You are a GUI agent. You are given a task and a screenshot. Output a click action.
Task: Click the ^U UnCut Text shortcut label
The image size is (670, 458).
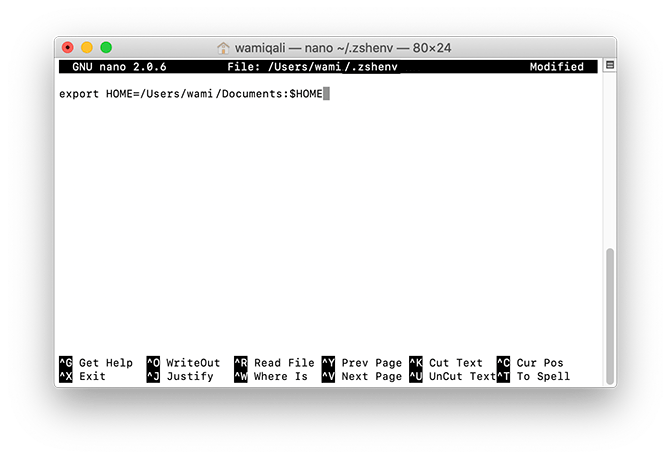453,376
